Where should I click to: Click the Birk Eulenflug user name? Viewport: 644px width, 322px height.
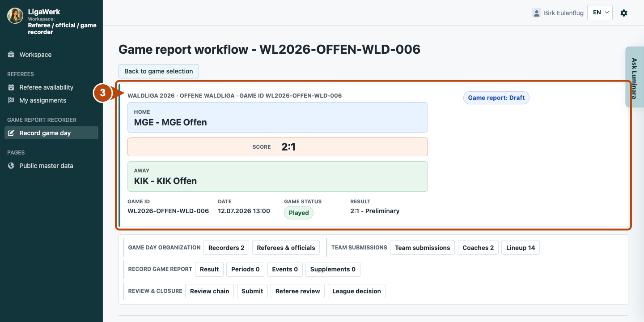point(564,13)
